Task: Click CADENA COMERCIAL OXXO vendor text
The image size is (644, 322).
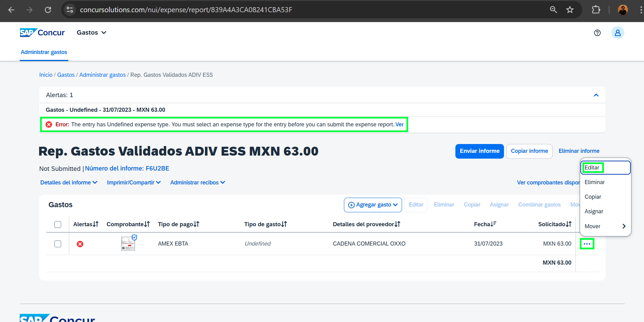Action: pos(369,244)
